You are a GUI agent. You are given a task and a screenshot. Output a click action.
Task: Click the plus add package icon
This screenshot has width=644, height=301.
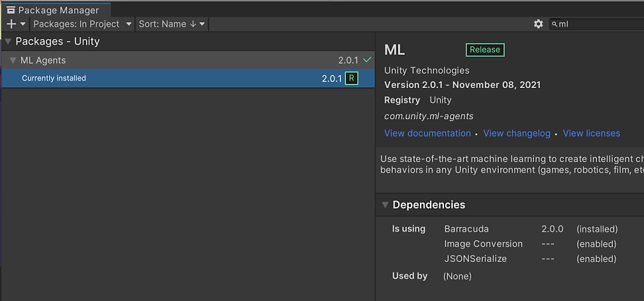pos(11,24)
